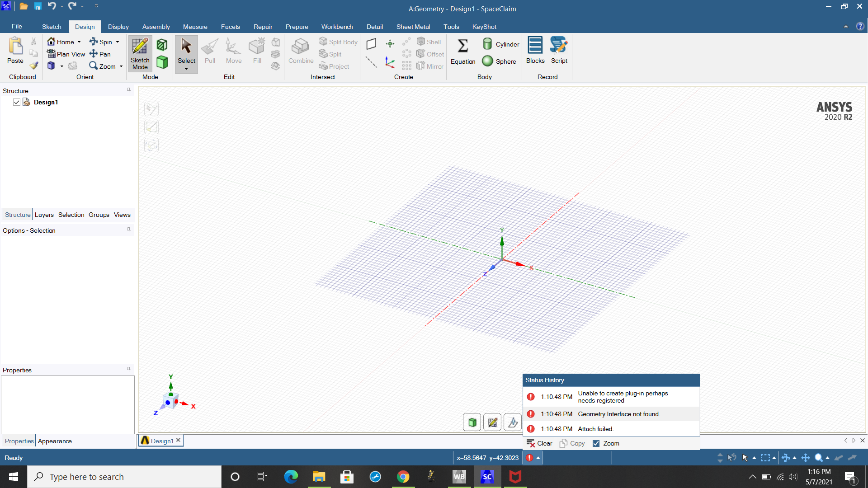
Task: Click the Plan View icon
Action: click(52, 54)
